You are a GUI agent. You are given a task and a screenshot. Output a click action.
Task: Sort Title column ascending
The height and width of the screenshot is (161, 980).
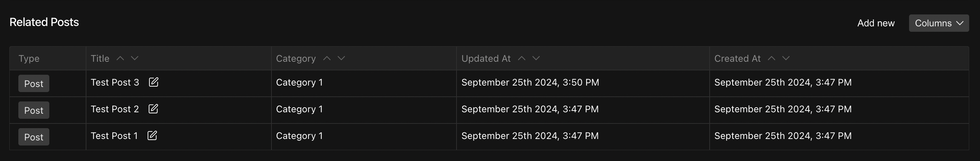pos(120,58)
